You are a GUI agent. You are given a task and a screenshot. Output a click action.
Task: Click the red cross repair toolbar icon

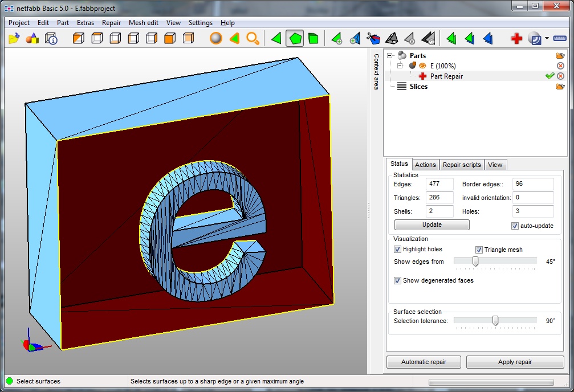tap(516, 38)
